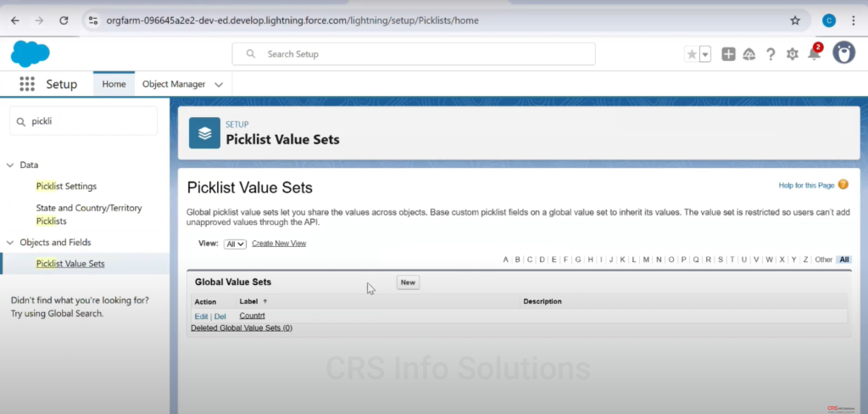Open the Object Manager tab
Image resolution: width=868 pixels, height=414 pixels.
point(174,84)
